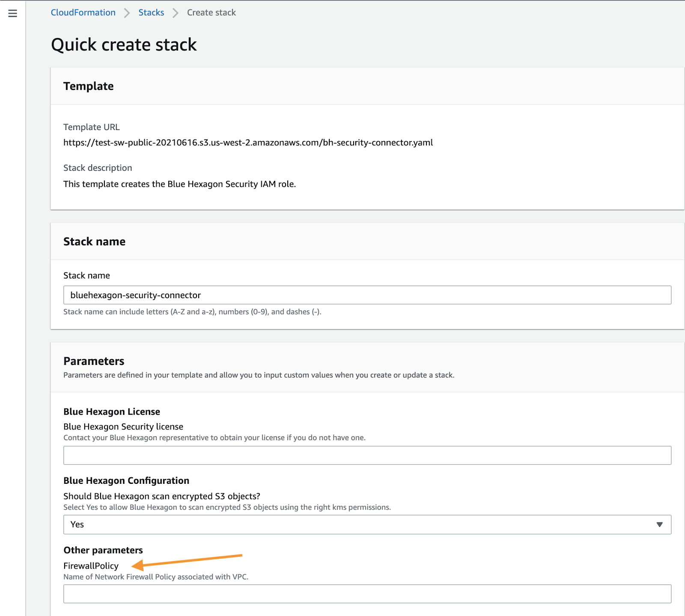
Task: Click the Quick create stack page title
Action: [x=124, y=44]
